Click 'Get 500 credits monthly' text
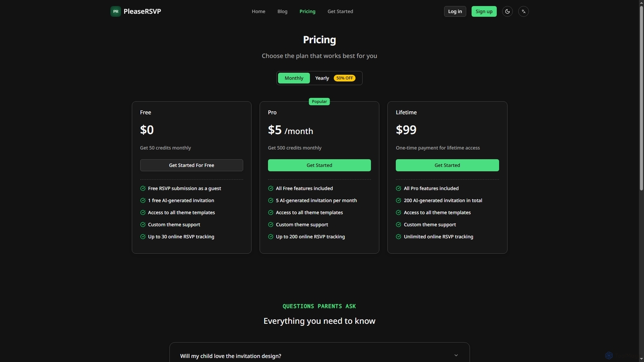Viewport: 644px width, 362px height. click(x=295, y=148)
